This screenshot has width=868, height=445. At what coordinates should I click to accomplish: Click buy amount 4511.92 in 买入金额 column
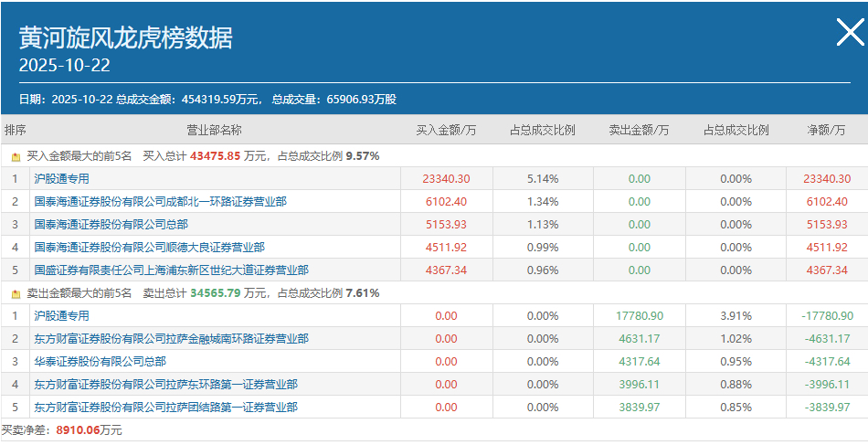446,248
